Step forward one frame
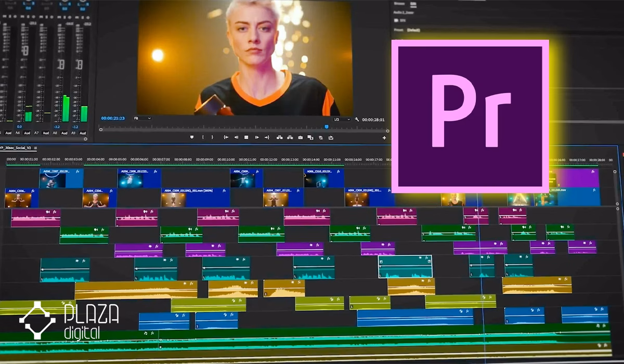Image resolution: width=624 pixels, height=364 pixels. [x=257, y=137]
